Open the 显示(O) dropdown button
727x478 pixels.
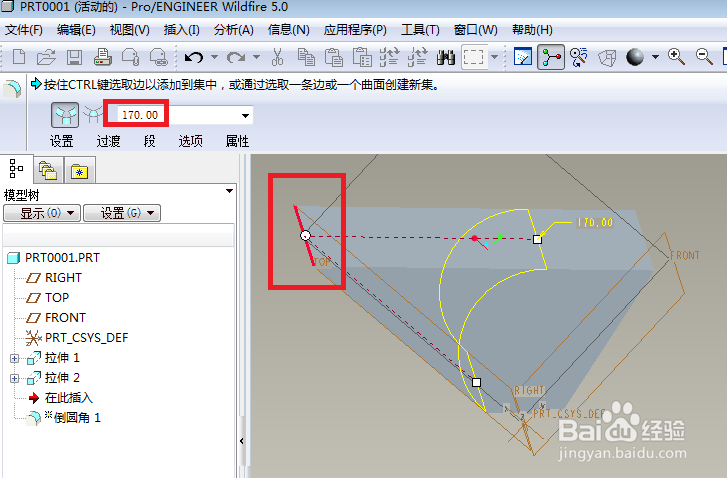point(42,213)
